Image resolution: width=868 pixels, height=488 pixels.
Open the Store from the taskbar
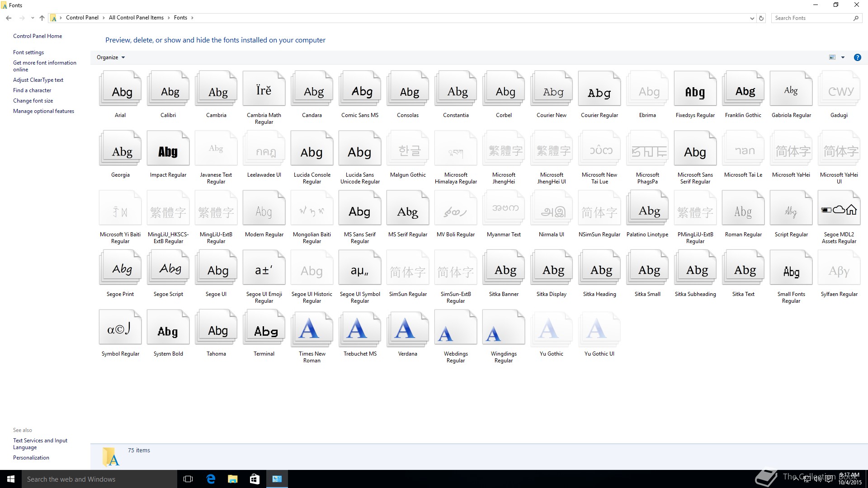point(255,479)
